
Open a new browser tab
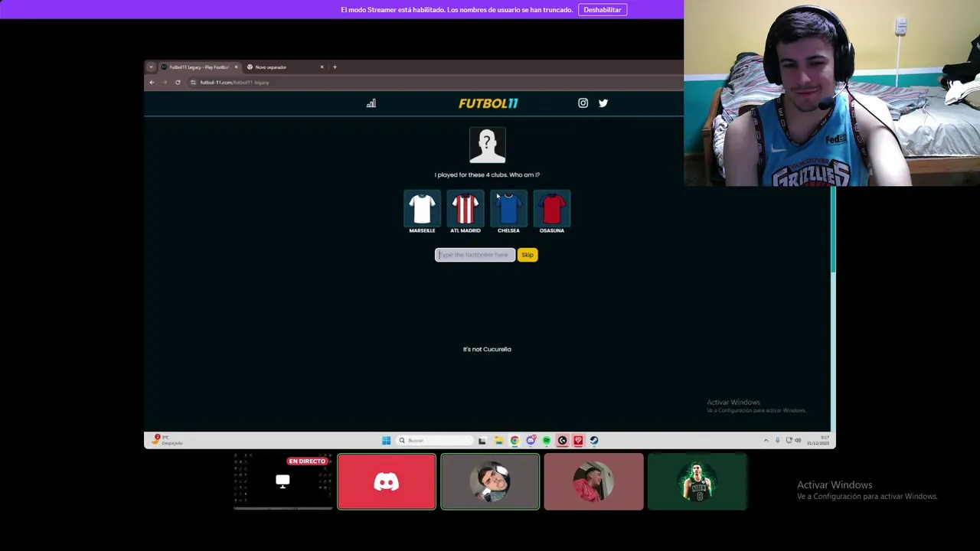point(335,67)
